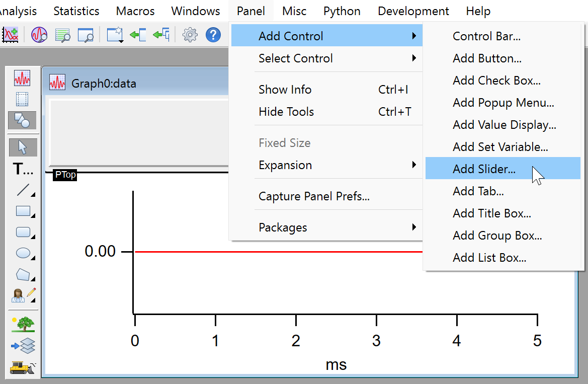Select the arrow selector tool
The image size is (588, 384).
(x=23, y=147)
